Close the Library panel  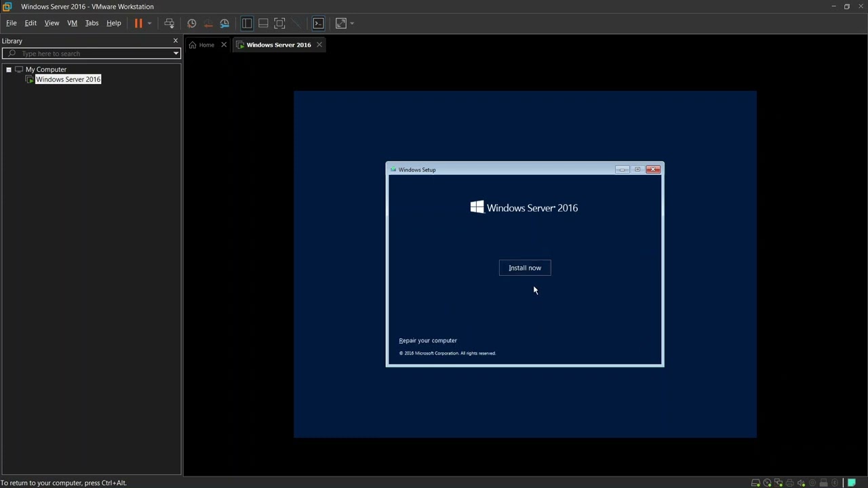(176, 41)
